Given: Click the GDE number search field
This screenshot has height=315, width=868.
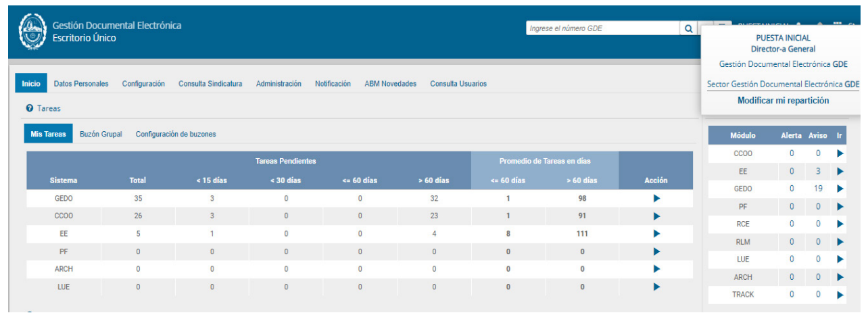Looking at the screenshot, I should tap(602, 29).
